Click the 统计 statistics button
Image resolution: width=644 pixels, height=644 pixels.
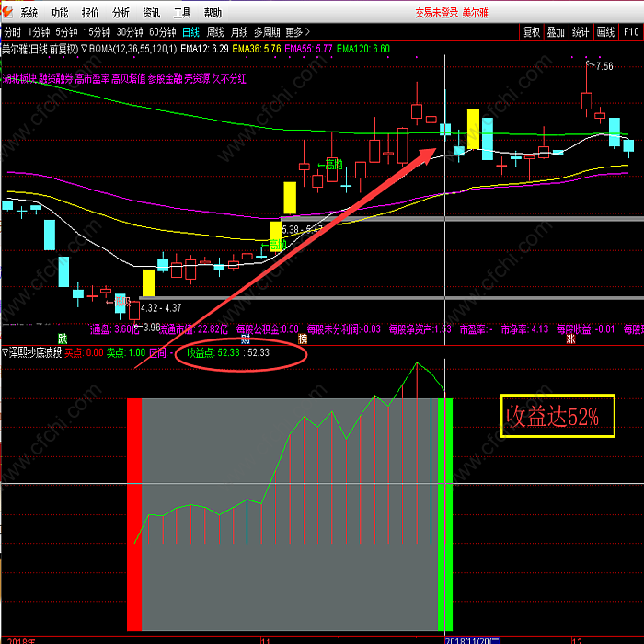[581, 32]
